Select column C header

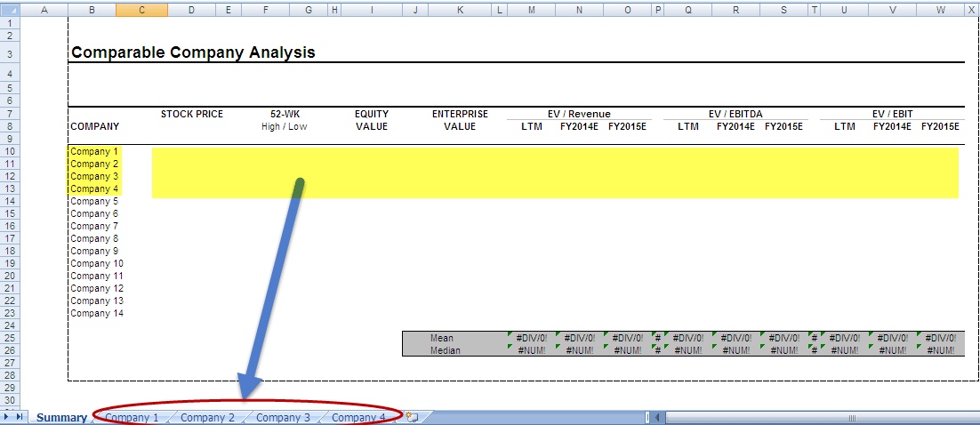point(142,10)
